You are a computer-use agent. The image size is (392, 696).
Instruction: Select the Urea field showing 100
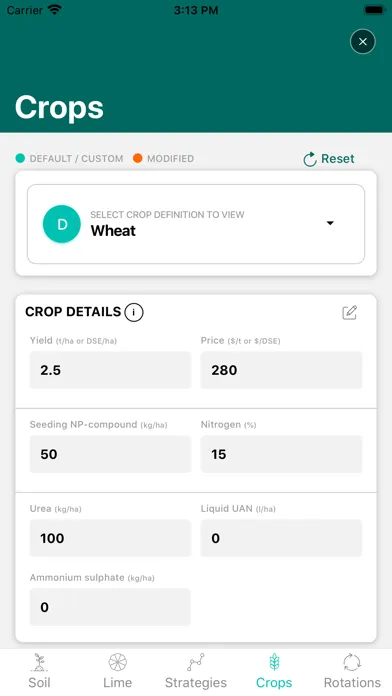(110, 538)
